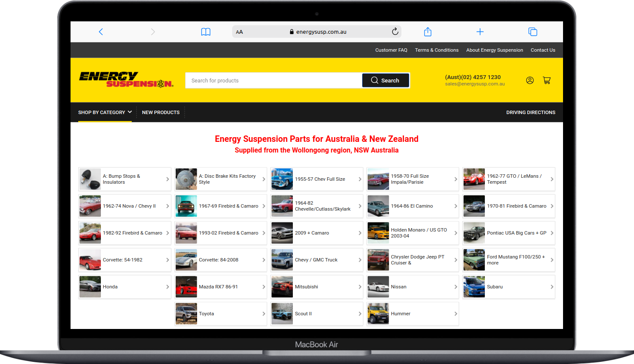Click the sales@energysusp.com.au email link
This screenshot has width=634, height=364.
coord(475,84)
